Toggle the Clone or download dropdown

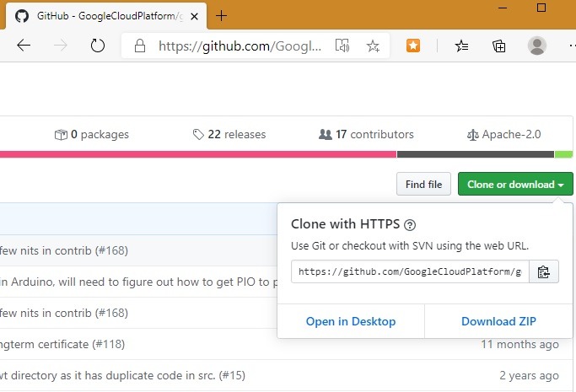tap(515, 184)
